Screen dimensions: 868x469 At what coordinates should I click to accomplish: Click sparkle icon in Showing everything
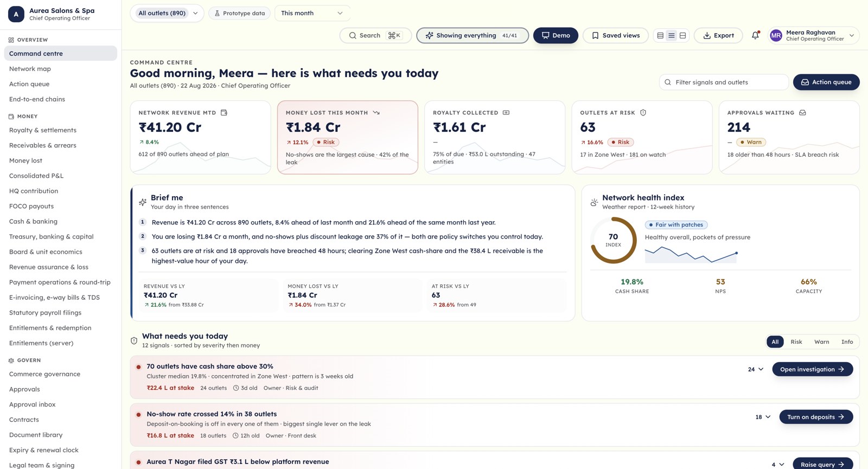point(429,35)
